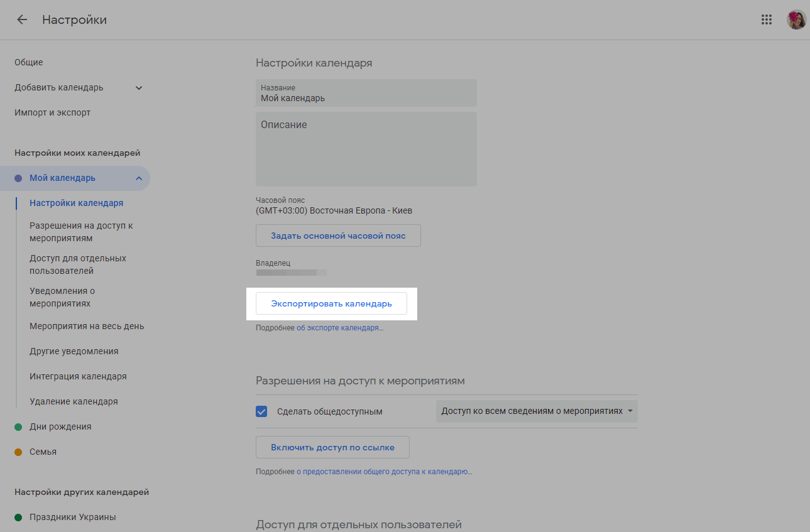Click the back arrow next to Настройки
This screenshot has height=532, width=810.
[22, 19]
